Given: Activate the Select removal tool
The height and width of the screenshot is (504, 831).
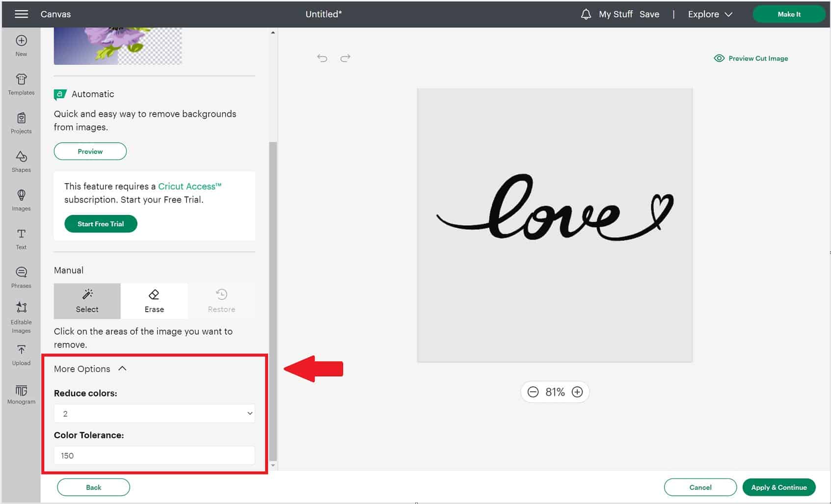Looking at the screenshot, I should tap(87, 300).
